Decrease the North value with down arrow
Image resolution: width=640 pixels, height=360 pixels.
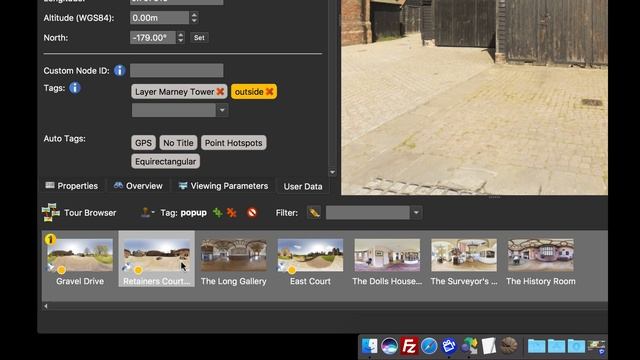[x=180, y=40]
